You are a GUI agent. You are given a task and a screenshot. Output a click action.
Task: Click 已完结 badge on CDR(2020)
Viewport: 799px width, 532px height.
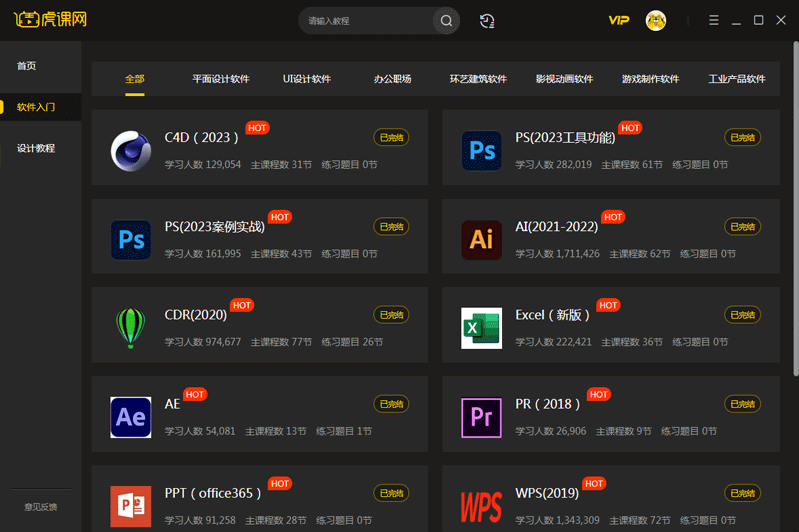392,315
